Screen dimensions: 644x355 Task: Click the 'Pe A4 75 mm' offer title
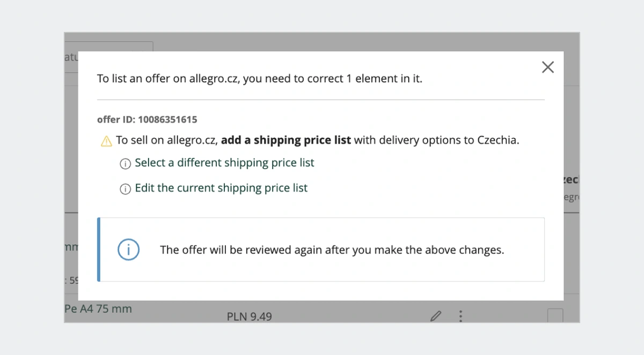(98, 309)
